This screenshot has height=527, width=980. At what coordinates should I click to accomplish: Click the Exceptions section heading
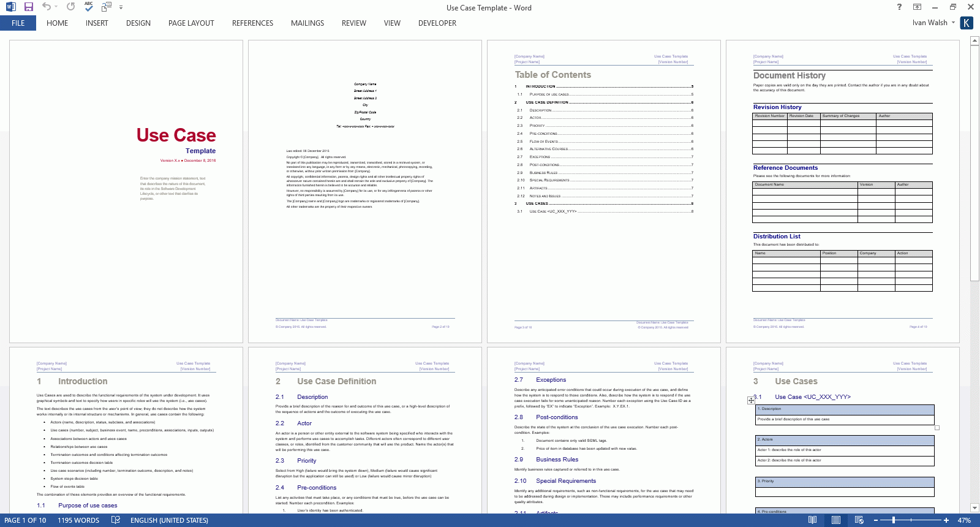[551, 380]
